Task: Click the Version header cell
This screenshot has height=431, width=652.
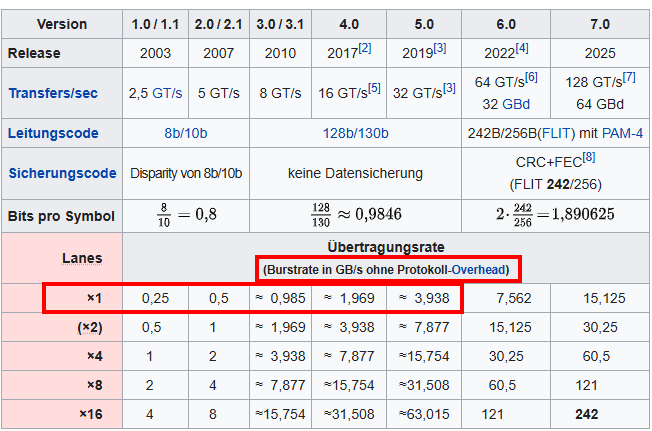Action: 62,24
